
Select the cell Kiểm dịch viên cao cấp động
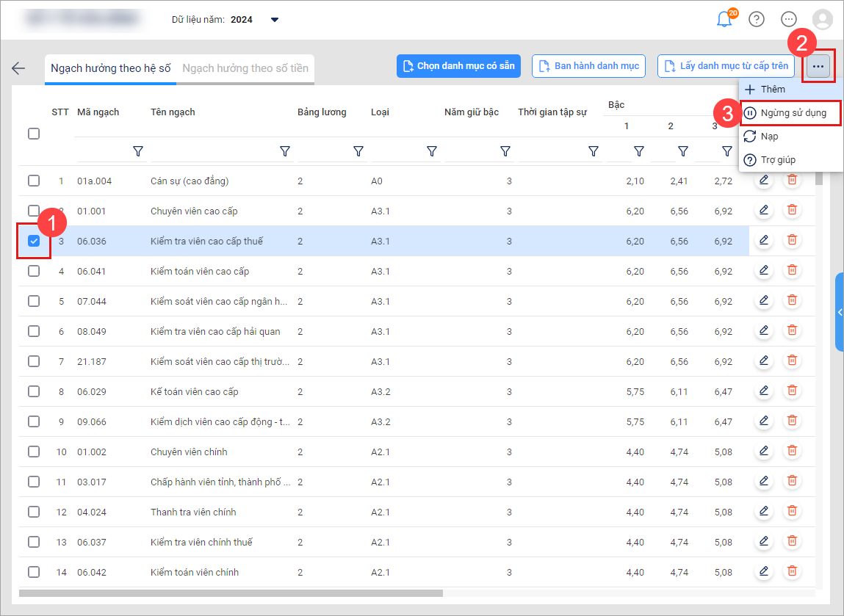point(220,421)
